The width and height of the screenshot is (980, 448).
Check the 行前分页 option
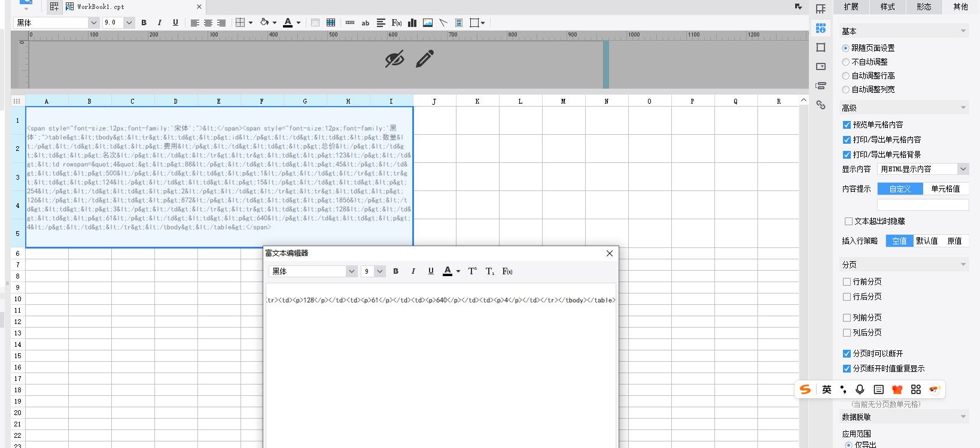coord(847,282)
